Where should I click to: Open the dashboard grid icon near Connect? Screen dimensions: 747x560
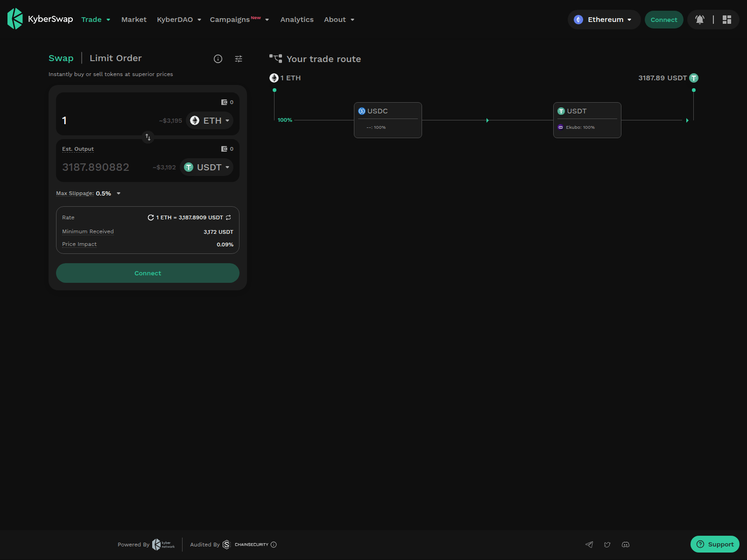click(726, 20)
